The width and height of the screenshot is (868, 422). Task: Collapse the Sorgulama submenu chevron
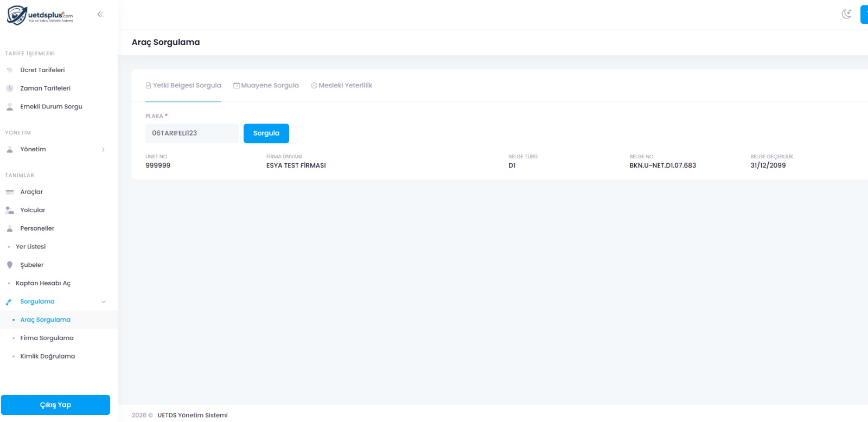coord(103,302)
